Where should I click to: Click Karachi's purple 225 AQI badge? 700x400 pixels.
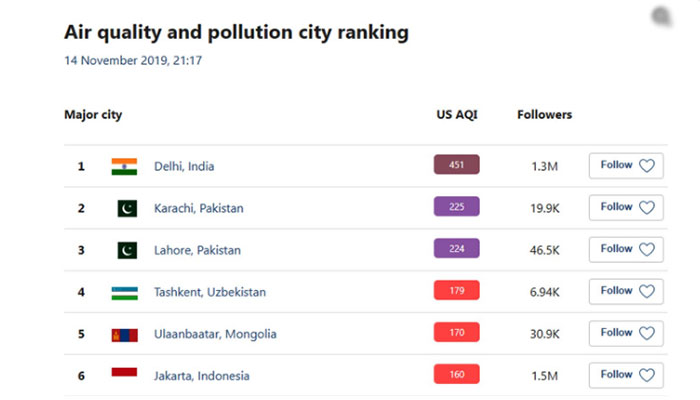[457, 208]
